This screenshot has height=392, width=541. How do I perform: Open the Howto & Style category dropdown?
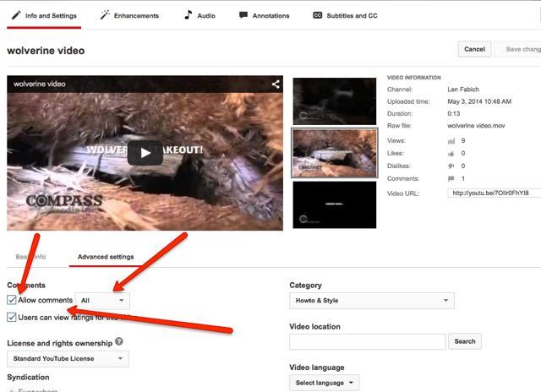372,301
